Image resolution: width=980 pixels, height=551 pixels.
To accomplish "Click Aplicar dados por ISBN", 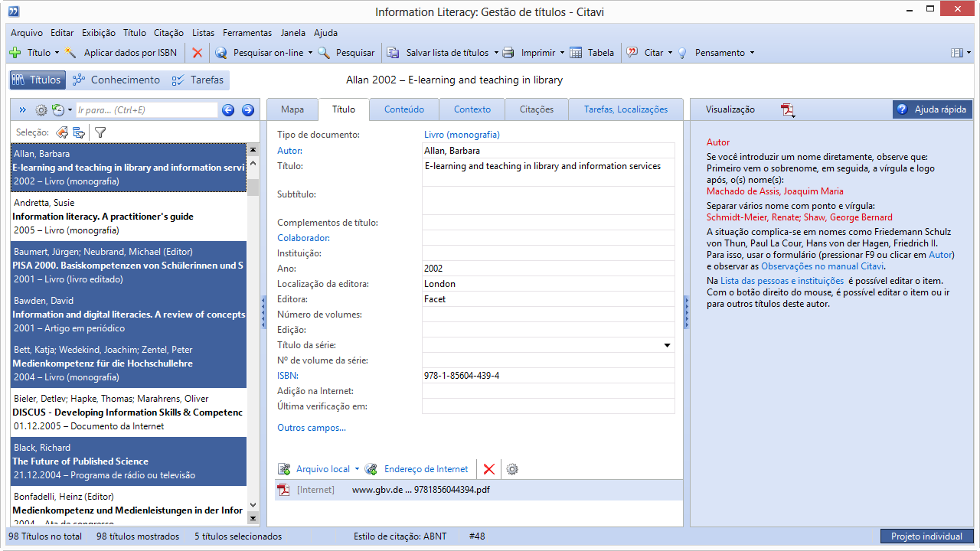I will pyautogui.click(x=120, y=53).
